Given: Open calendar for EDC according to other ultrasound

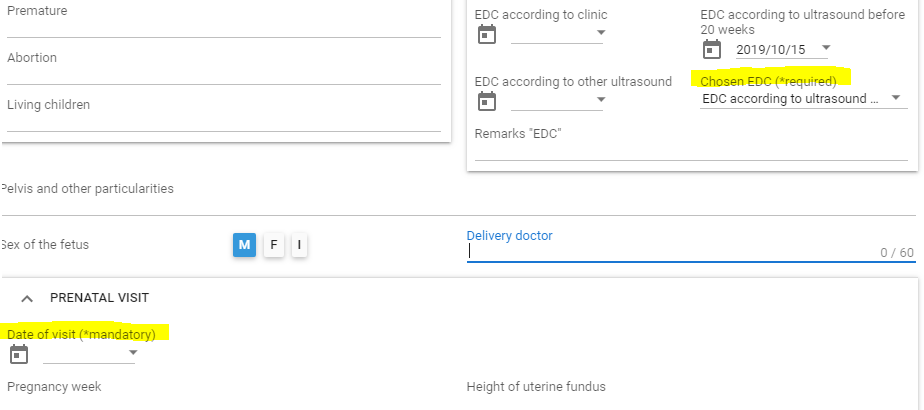Looking at the screenshot, I should pos(487,101).
